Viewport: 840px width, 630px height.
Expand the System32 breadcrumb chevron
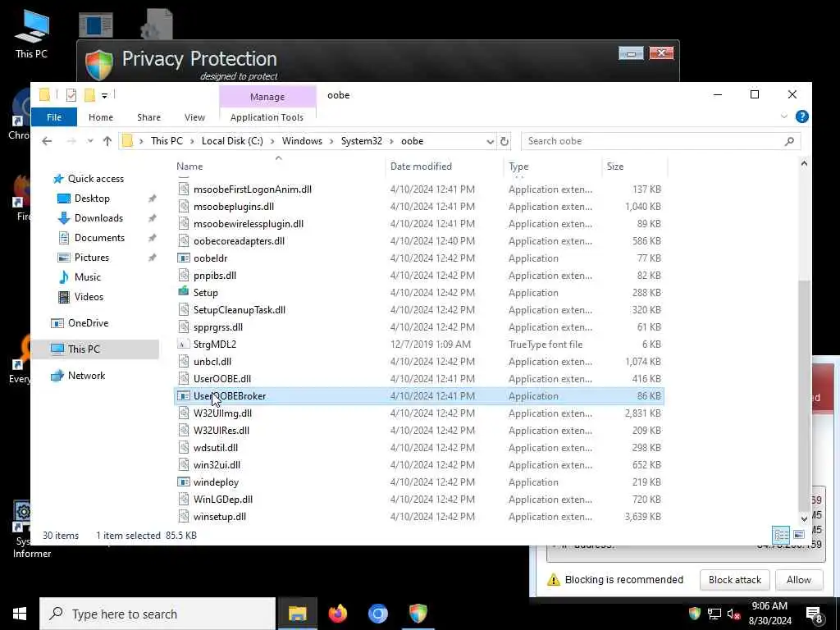click(391, 141)
